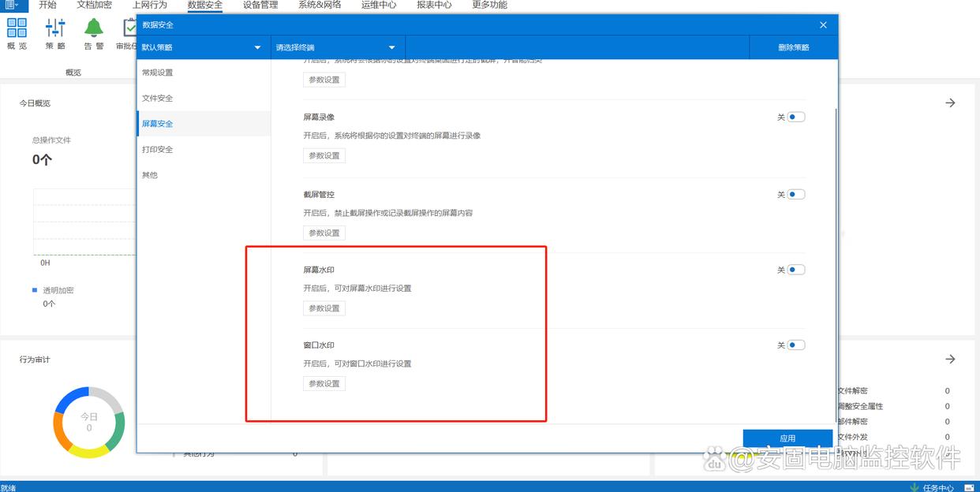Open the 设备管理 menu tab
This screenshot has width=980, height=492.
pyautogui.click(x=260, y=5)
